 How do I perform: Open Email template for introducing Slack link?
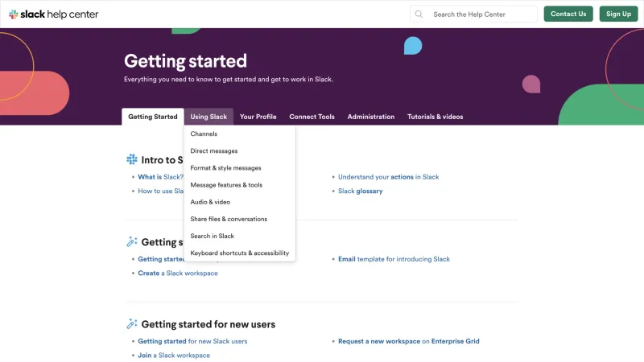[394, 259]
